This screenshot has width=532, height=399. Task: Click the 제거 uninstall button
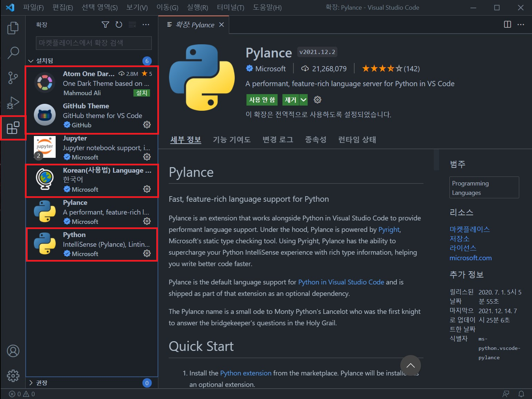(x=291, y=100)
